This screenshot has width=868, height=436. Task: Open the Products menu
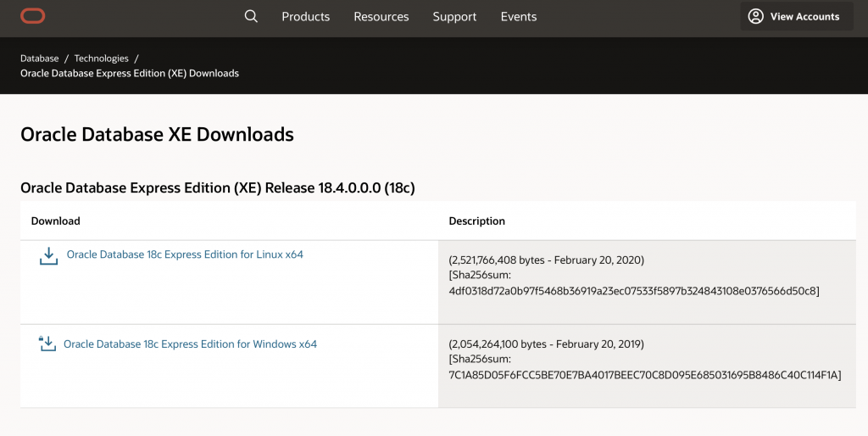[305, 17]
